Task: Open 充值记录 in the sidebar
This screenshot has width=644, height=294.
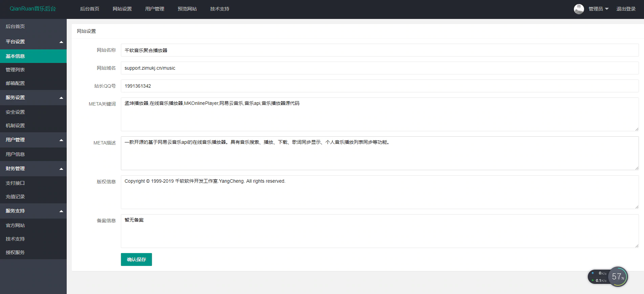Action: tap(33, 197)
